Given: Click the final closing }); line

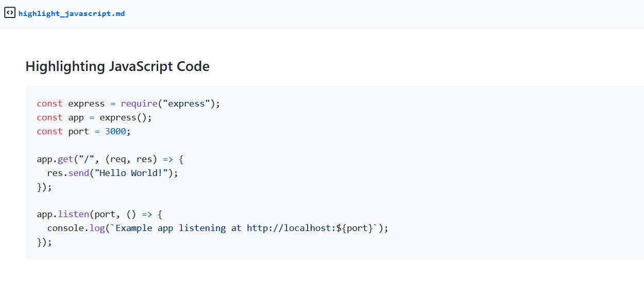Looking at the screenshot, I should tap(44, 242).
